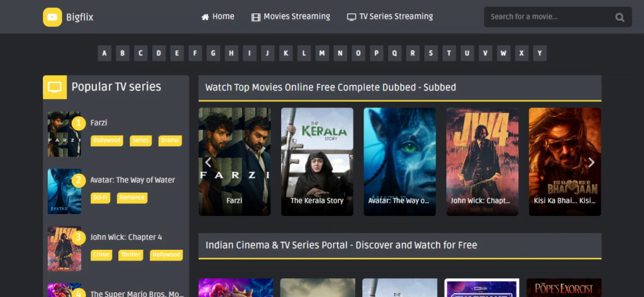Filter titles by letter T
Image resolution: width=644 pixels, height=297 pixels.
pyautogui.click(x=449, y=53)
